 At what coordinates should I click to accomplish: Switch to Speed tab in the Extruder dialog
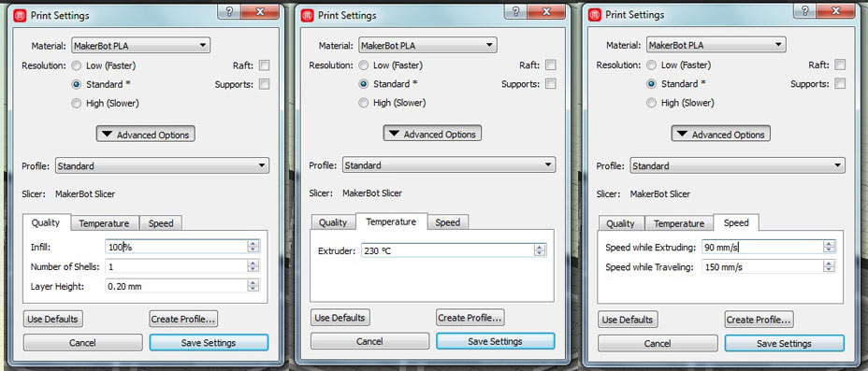[x=448, y=222]
